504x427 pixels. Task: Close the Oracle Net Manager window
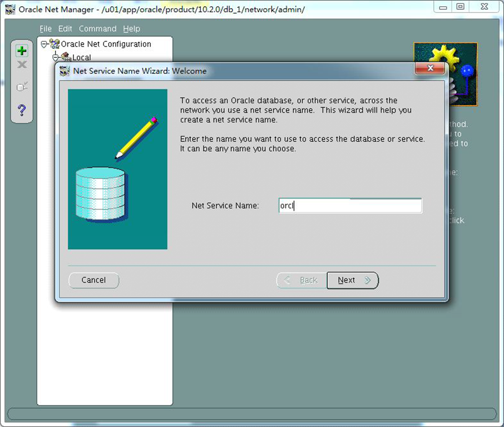[485, 7]
